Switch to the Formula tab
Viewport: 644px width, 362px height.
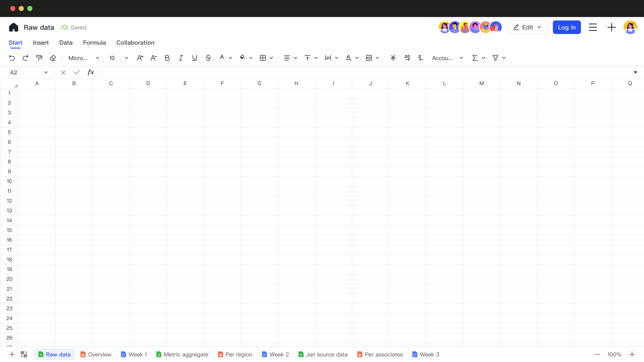pos(94,43)
